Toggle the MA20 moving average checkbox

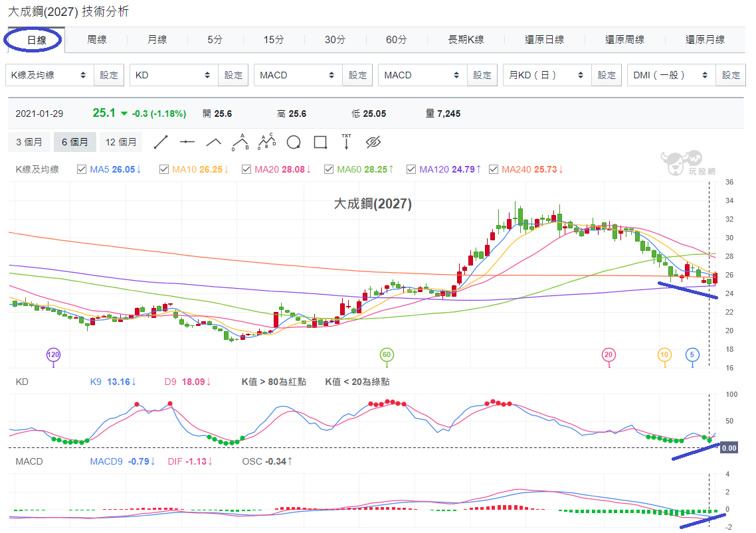pos(246,169)
